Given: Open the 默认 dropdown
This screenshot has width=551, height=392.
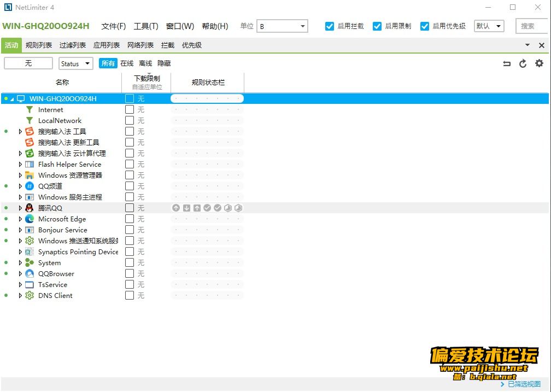Looking at the screenshot, I should (489, 26).
